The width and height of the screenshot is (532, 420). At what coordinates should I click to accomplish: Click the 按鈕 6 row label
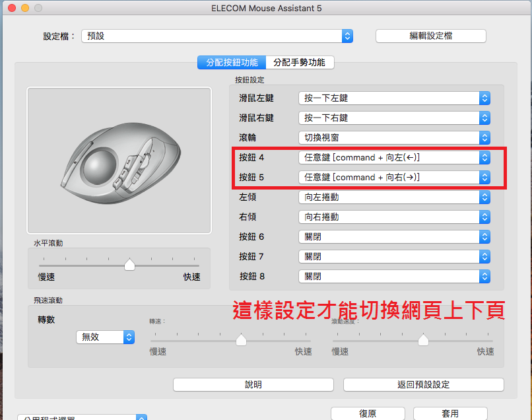point(251,236)
